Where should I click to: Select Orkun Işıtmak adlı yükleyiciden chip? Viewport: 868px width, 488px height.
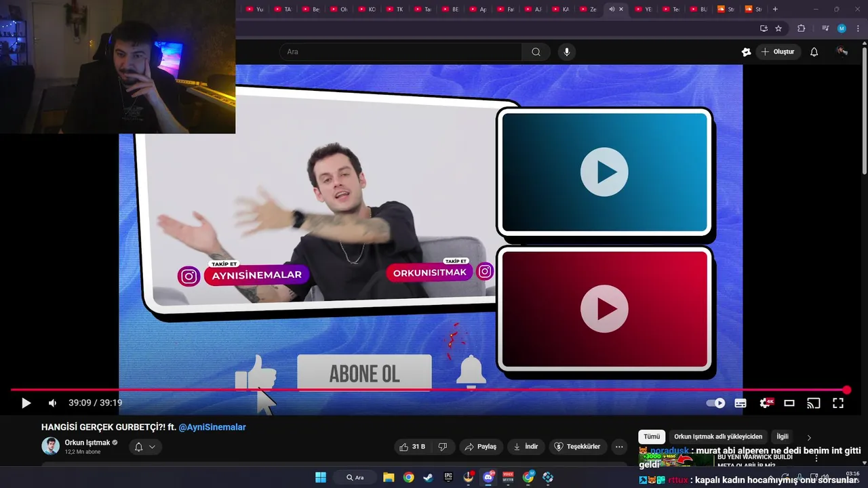click(x=718, y=436)
